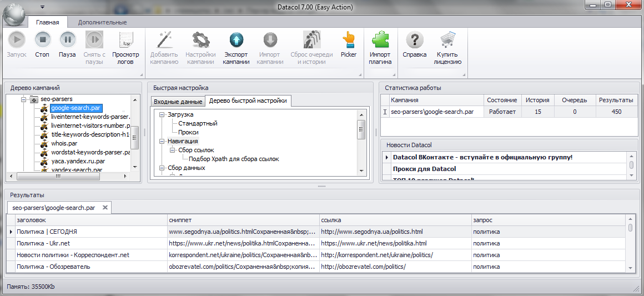Click the Политика - Ukr.net title cell
This screenshot has width=644, height=296.
pyautogui.click(x=91, y=243)
